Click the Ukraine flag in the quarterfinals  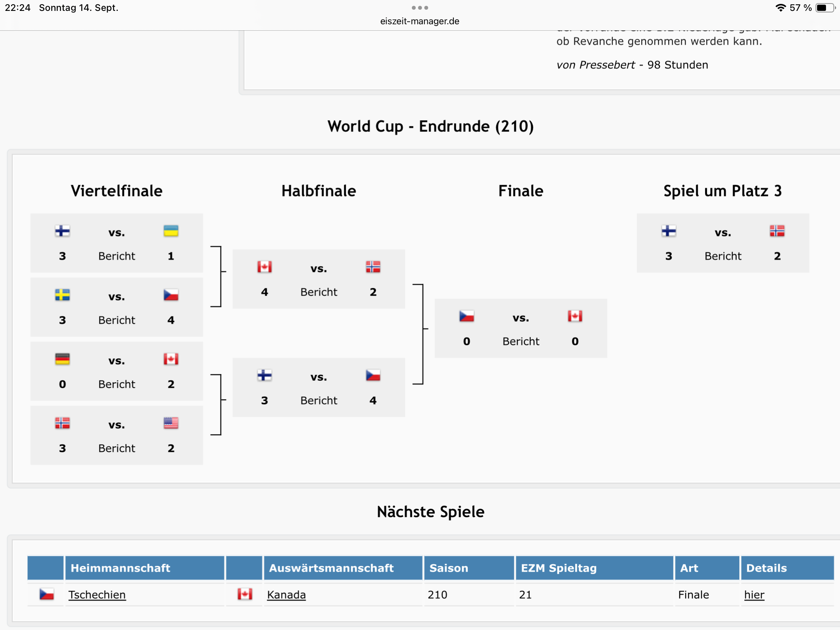click(x=171, y=231)
